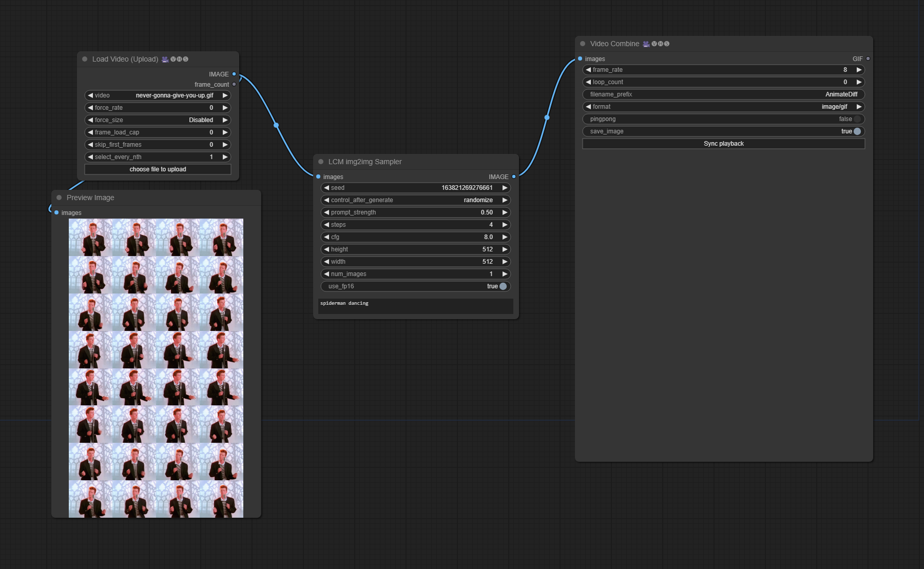Screen dimensions: 924x569
Task: Open the video file dropdown
Action: pyautogui.click(x=158, y=95)
